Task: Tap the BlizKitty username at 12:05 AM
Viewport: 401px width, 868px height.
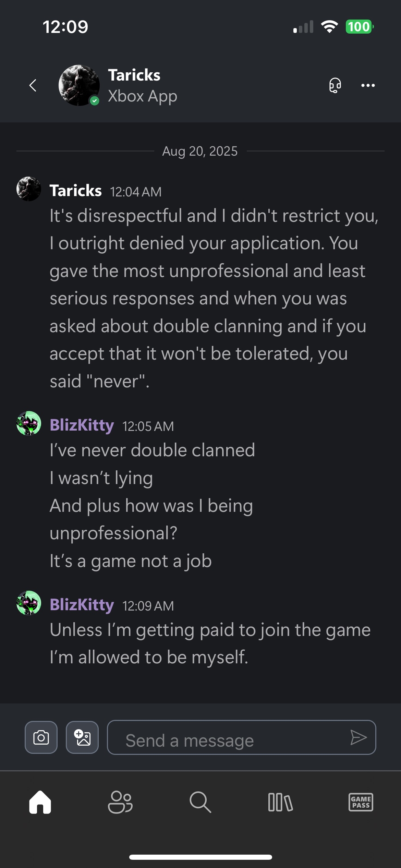Action: coord(82,425)
